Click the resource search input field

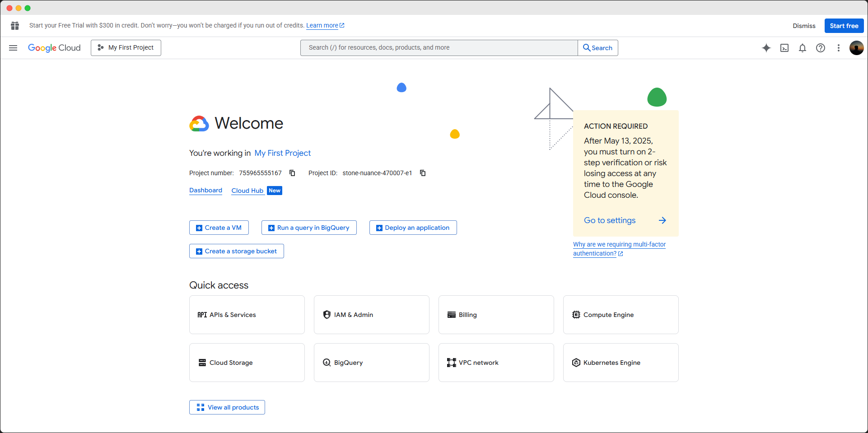click(x=439, y=48)
